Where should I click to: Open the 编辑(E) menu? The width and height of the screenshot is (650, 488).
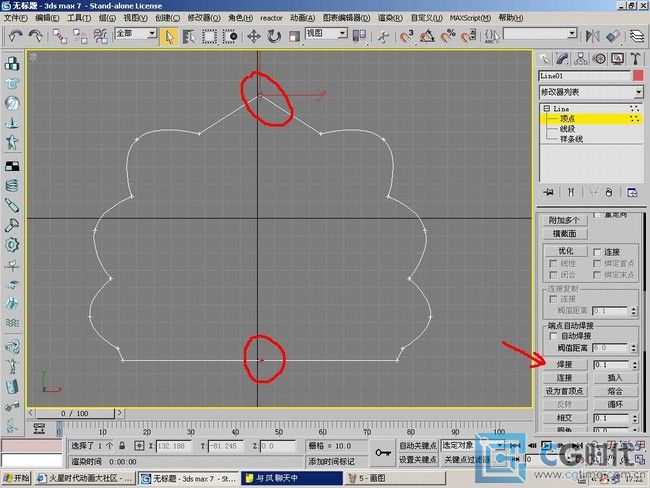pyautogui.click(x=47, y=18)
